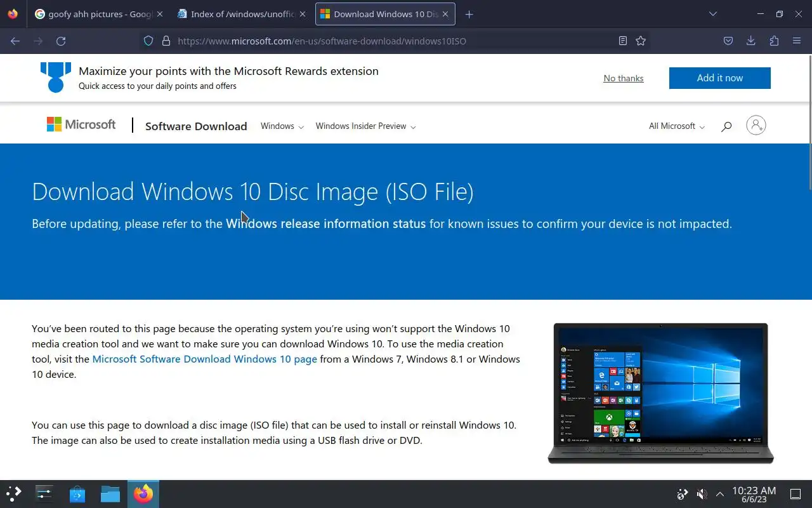Expand the All Microsoft dropdown
This screenshot has height=508, width=812.
[x=677, y=126]
